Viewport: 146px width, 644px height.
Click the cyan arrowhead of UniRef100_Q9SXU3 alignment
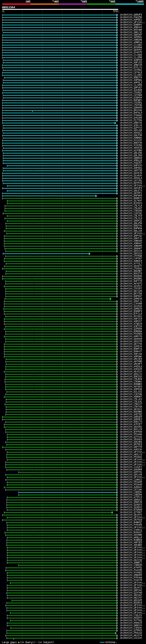coord(90,254)
